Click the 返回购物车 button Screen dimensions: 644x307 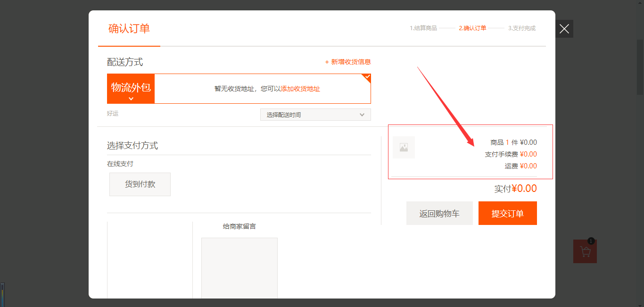tap(439, 214)
